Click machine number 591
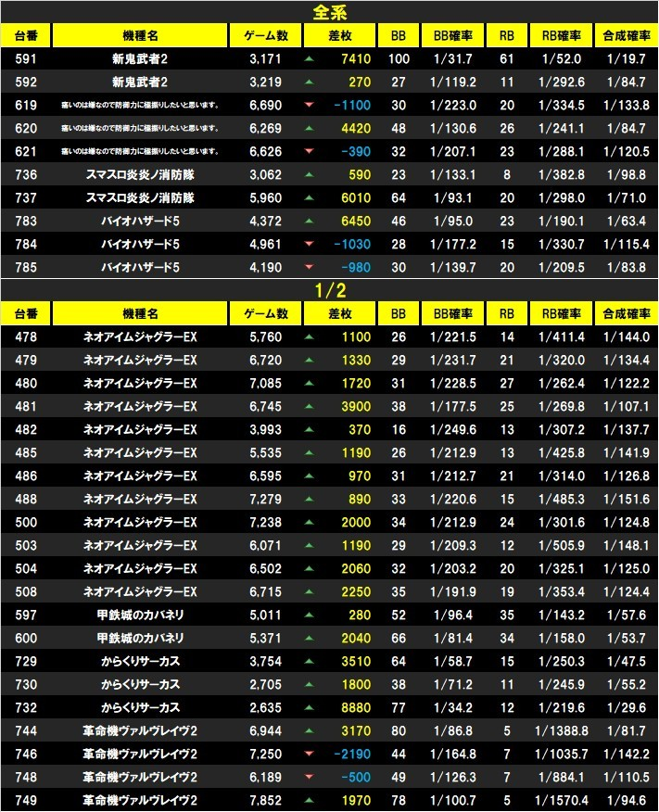 click(26, 59)
